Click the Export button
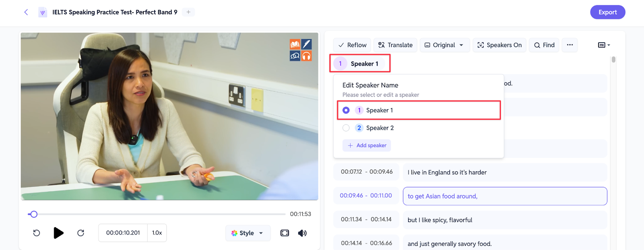Screen dimensions: 644x250 coord(607,12)
